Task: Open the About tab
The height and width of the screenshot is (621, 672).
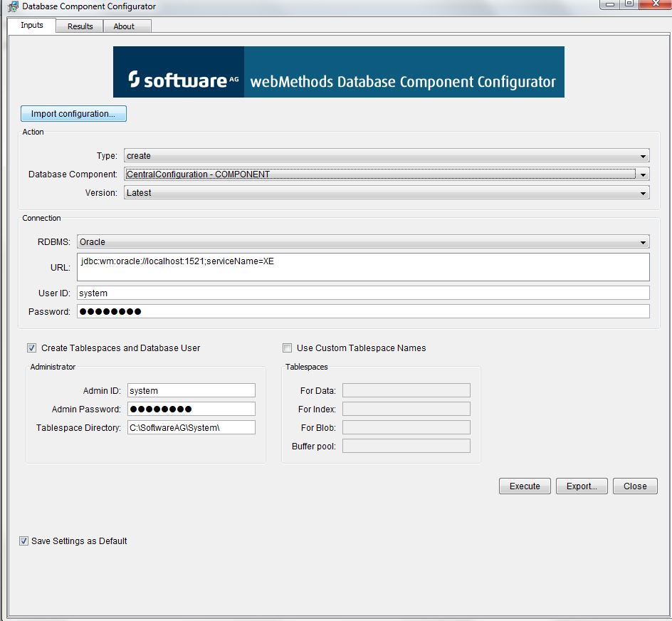Action: pyautogui.click(x=127, y=26)
